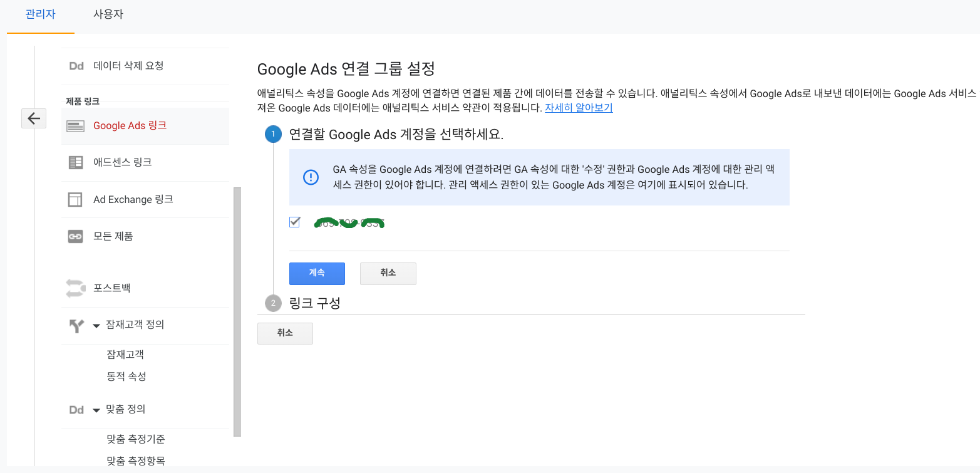
Task: Open the 자세히 알아보기 link
Action: point(579,108)
